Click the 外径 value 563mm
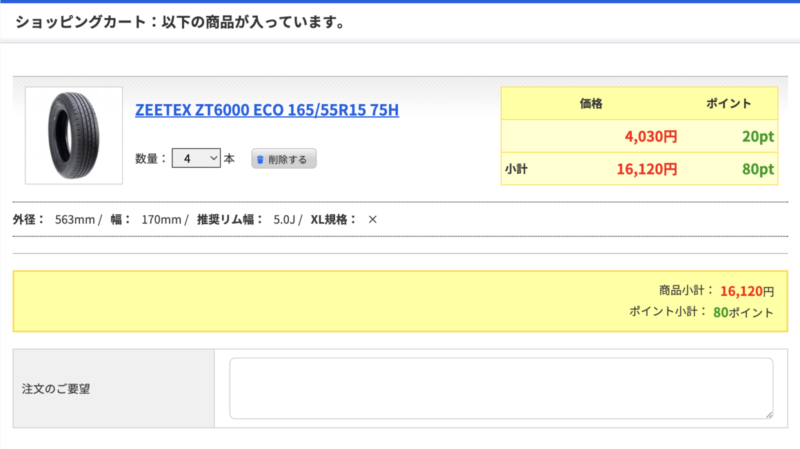800x449 pixels. pyautogui.click(x=75, y=219)
